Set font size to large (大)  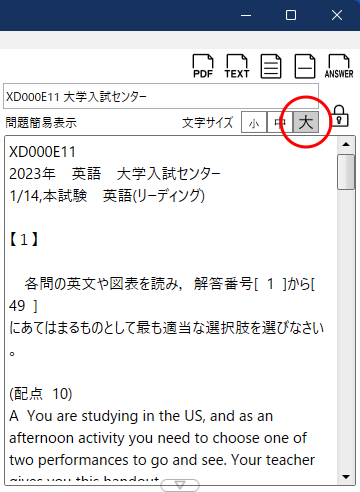point(306,122)
